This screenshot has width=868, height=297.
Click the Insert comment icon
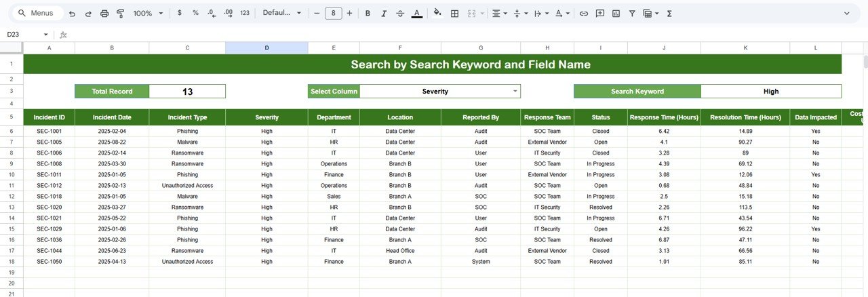tap(599, 14)
